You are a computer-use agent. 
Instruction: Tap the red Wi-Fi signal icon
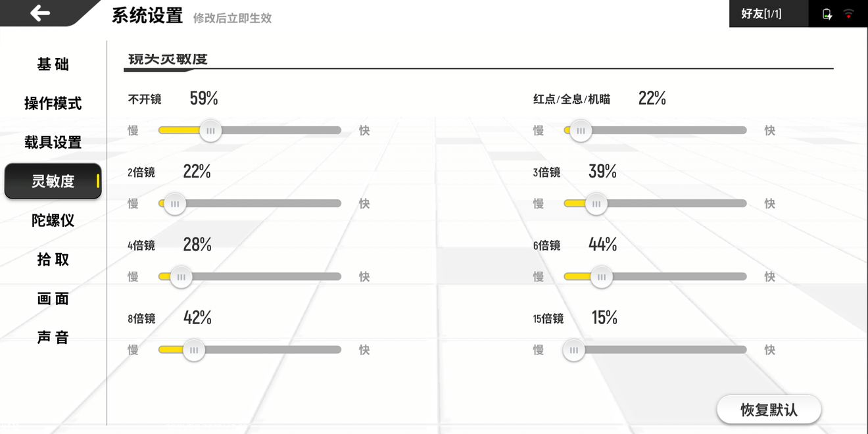tap(849, 13)
